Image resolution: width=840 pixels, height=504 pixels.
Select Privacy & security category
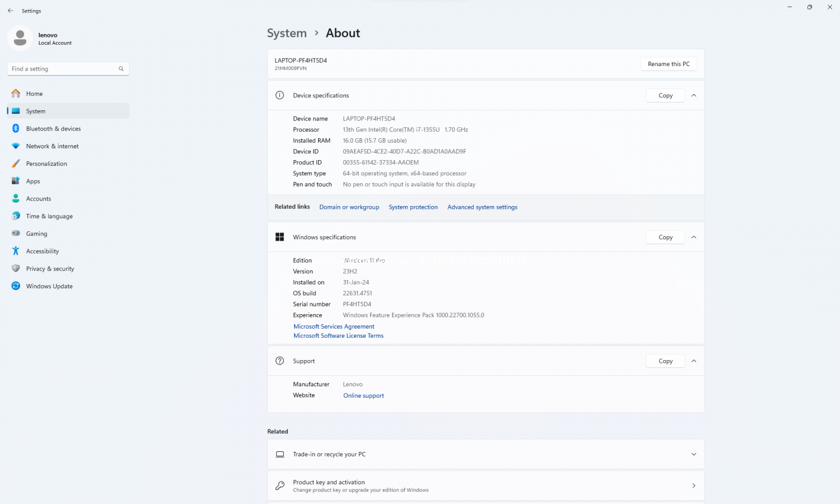click(68, 268)
